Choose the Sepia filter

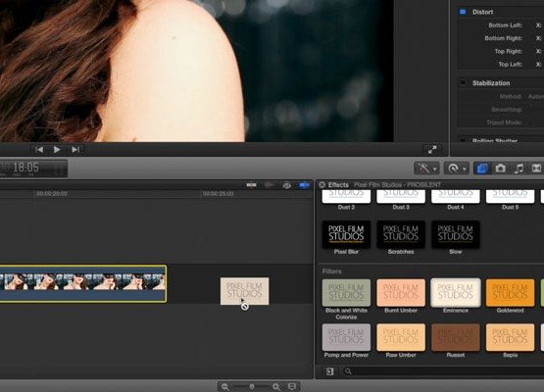pyautogui.click(x=510, y=337)
